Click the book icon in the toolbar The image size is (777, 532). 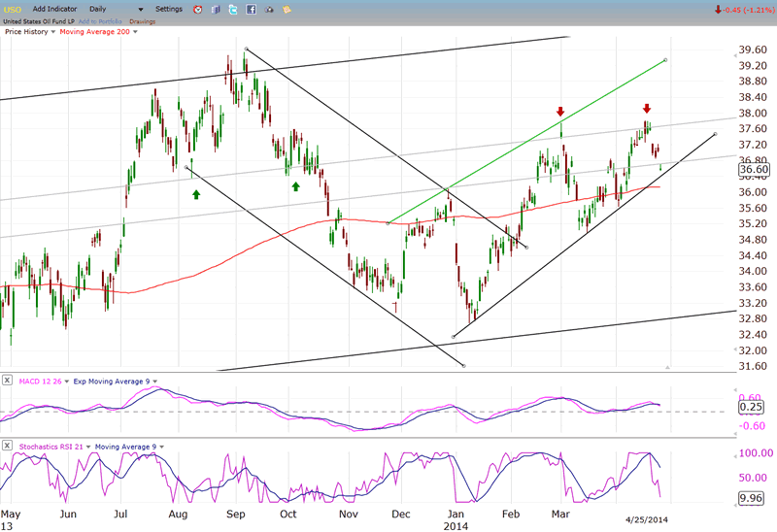coord(217,9)
